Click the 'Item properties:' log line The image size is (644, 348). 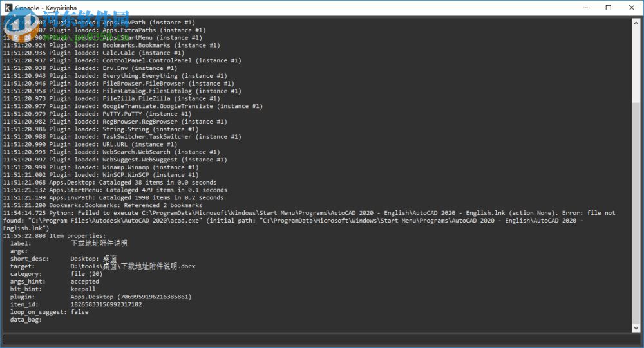click(x=54, y=236)
